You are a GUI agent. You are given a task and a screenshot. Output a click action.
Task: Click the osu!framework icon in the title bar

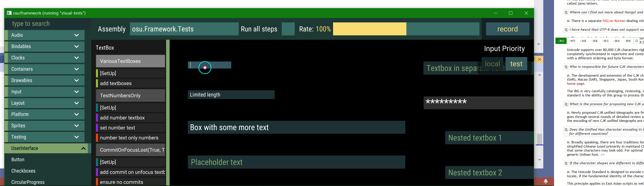coord(9,13)
